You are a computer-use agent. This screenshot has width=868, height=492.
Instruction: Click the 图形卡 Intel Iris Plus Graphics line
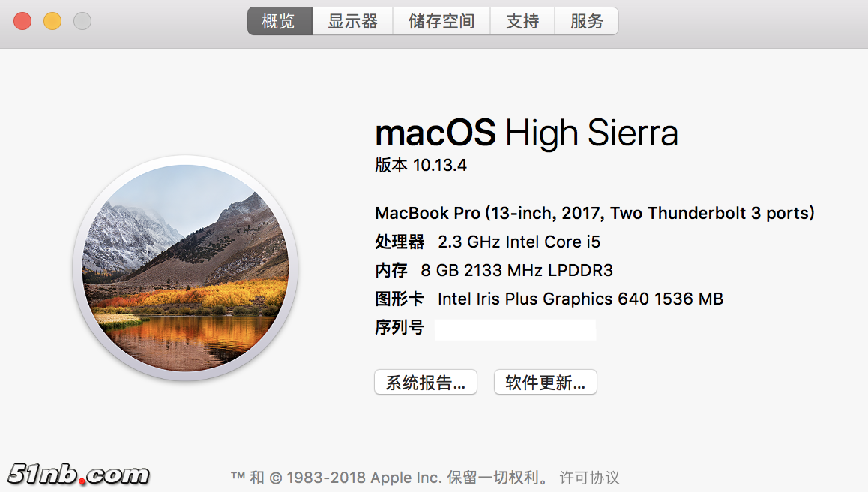coord(549,298)
